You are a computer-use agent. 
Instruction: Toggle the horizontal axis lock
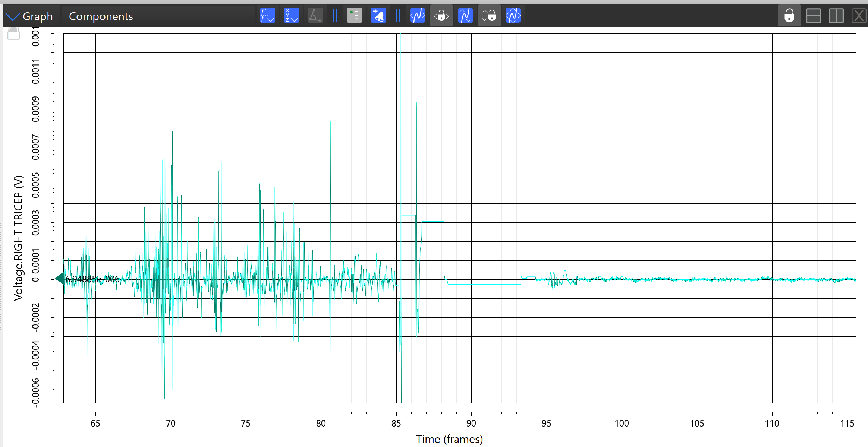(441, 16)
